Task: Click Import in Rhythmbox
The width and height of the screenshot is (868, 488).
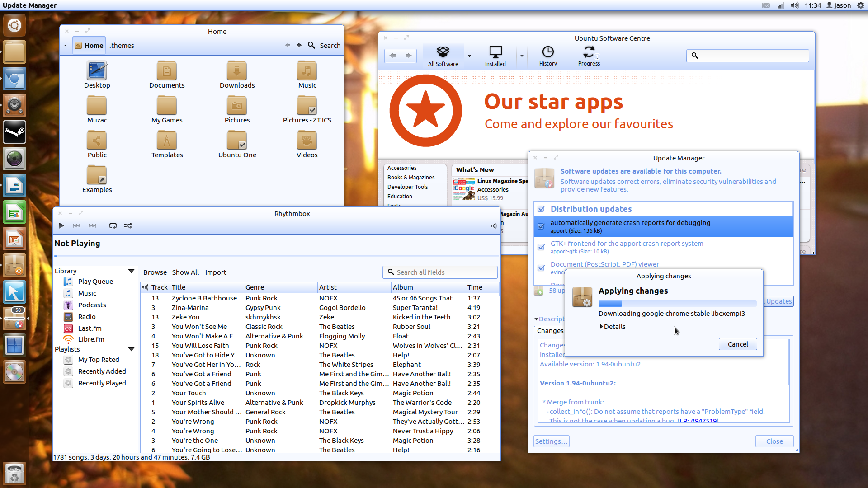Action: (216, 272)
